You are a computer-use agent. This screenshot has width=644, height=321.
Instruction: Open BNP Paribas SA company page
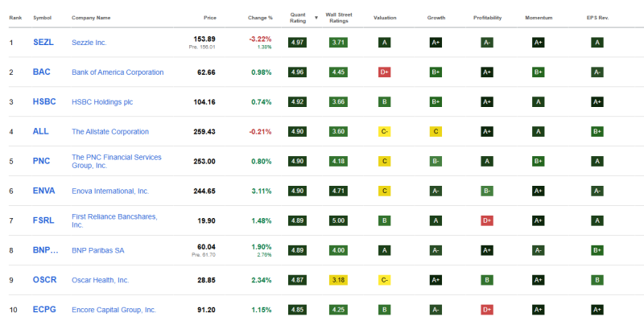pyautogui.click(x=97, y=250)
